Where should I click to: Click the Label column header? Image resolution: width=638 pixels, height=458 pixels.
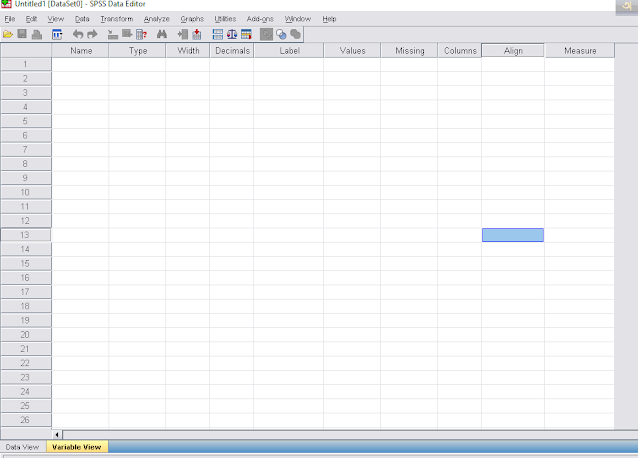289,51
